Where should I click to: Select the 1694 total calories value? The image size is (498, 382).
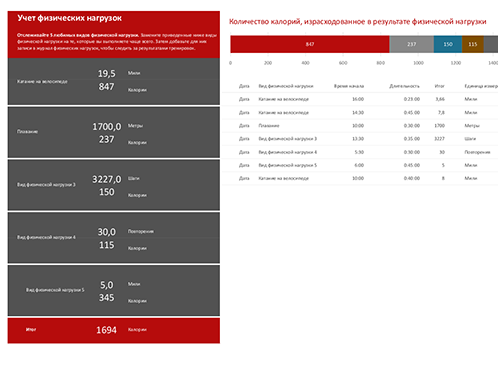[x=106, y=330]
